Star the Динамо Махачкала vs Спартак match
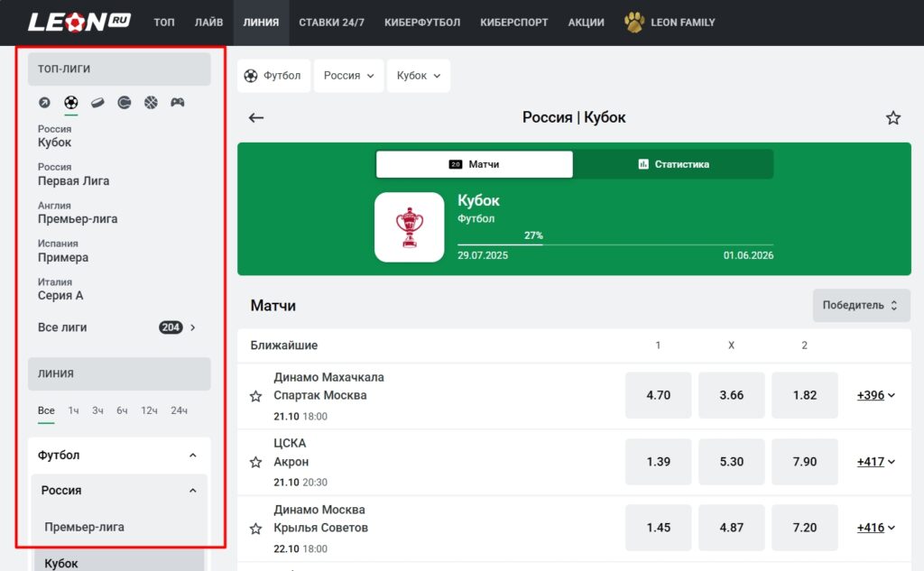 [255, 395]
